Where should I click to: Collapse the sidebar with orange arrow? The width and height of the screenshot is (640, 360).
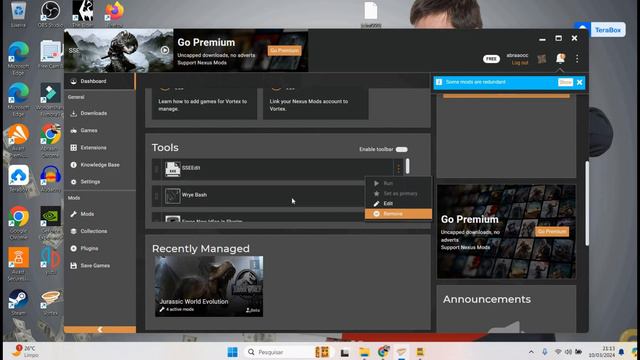tap(100, 329)
